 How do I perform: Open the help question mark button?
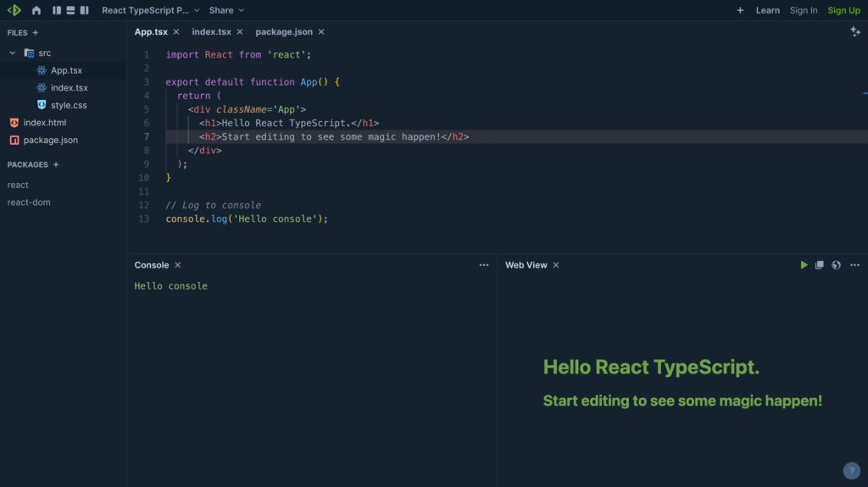pyautogui.click(x=851, y=471)
